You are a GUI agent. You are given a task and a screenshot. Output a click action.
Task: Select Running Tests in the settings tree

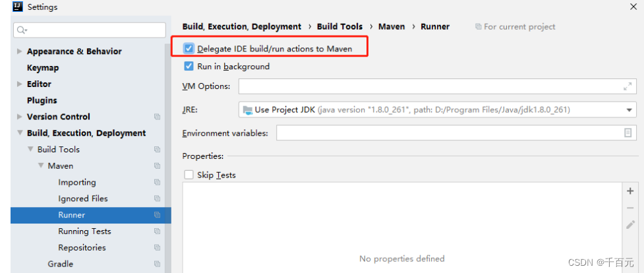click(84, 231)
